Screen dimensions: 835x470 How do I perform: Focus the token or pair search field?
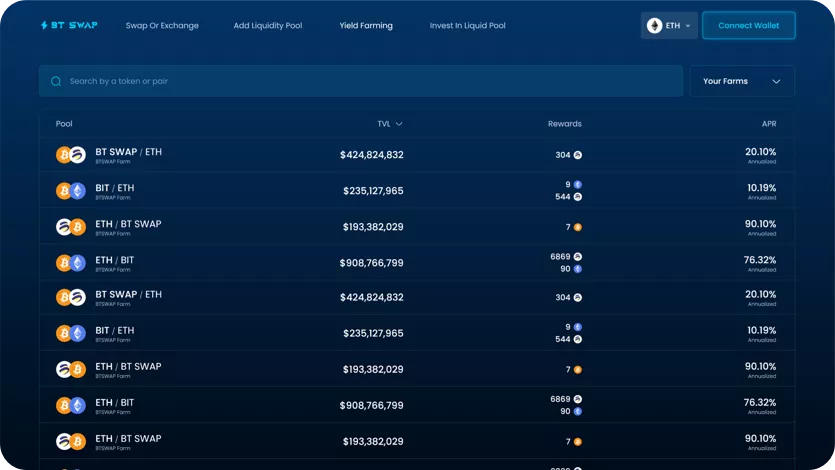click(x=361, y=81)
